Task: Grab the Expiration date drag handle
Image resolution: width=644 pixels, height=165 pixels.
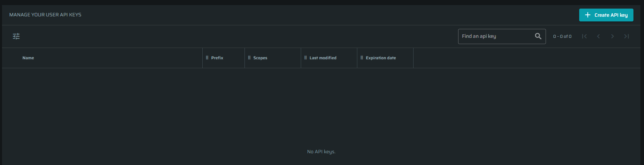Action: point(362,58)
